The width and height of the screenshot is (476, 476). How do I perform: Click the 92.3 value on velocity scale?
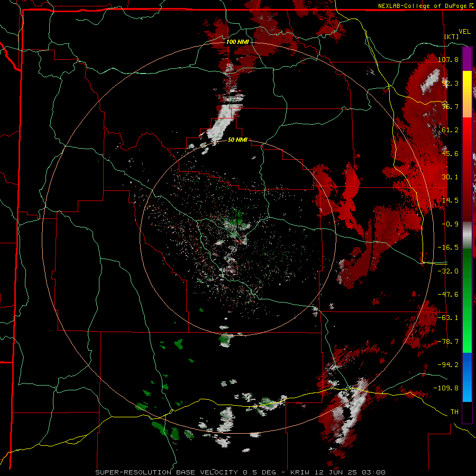tap(450, 83)
